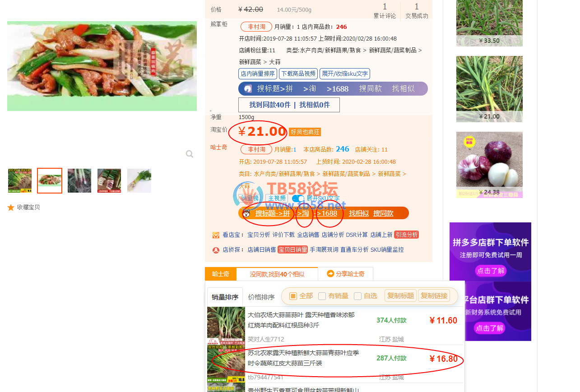Click >淘 in the purple bar

[310, 89]
